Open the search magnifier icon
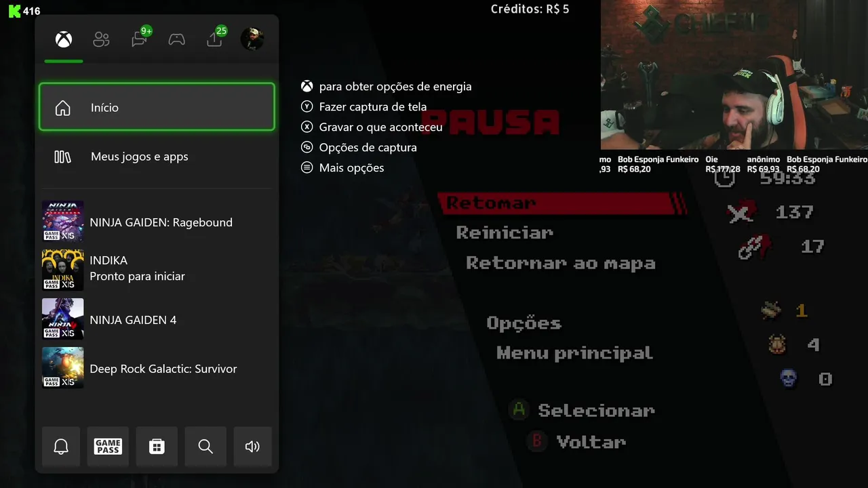The image size is (868, 488). coord(205,447)
